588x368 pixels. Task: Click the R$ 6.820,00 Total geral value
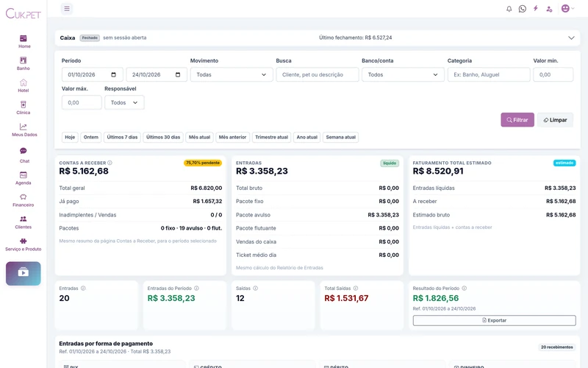[207, 188]
